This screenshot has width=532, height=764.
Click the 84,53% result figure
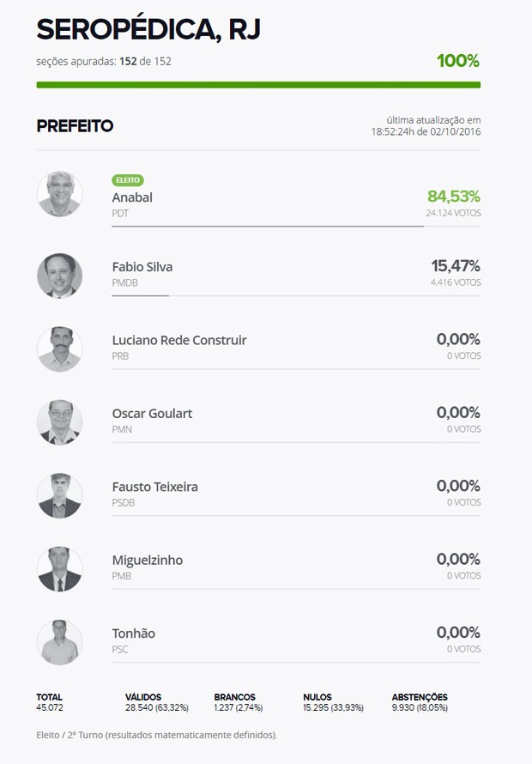[x=453, y=197]
